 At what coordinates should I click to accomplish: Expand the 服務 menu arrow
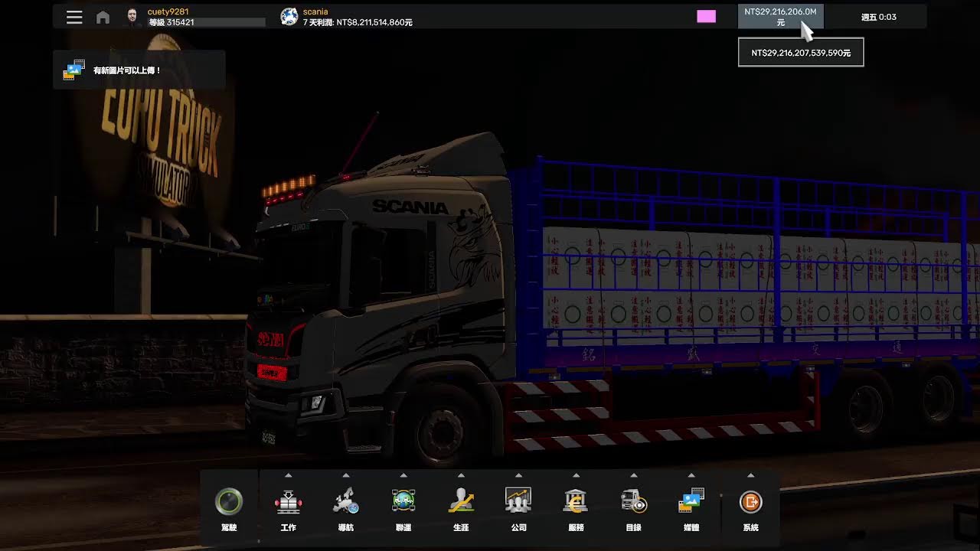click(576, 475)
